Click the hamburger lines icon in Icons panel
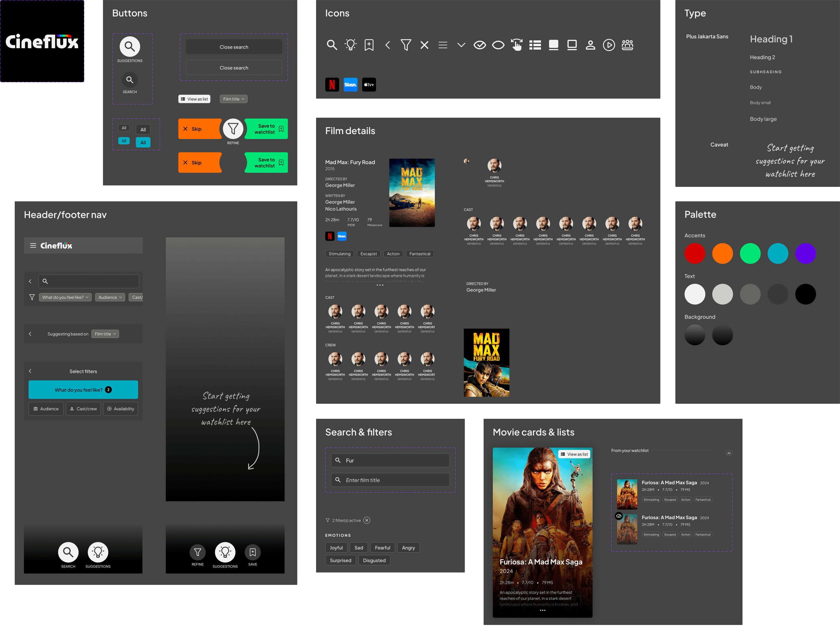 tap(442, 45)
